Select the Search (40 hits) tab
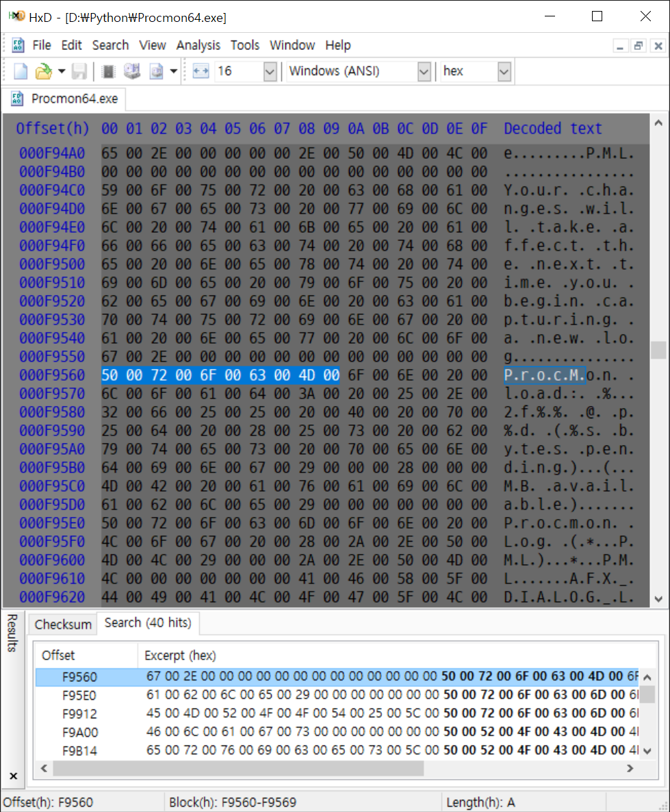The image size is (670, 812). point(148,622)
